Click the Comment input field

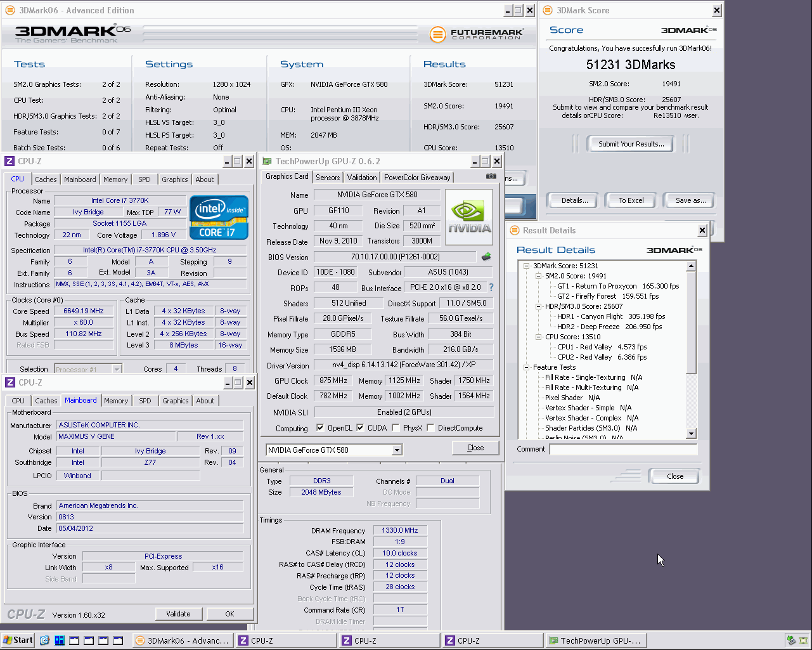coord(623,449)
